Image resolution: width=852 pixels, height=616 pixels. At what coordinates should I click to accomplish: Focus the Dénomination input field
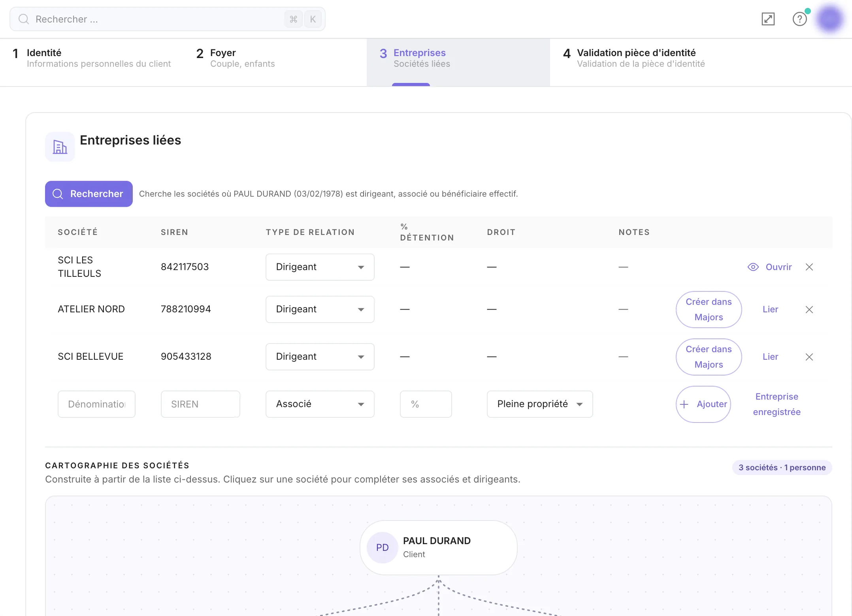click(x=96, y=404)
